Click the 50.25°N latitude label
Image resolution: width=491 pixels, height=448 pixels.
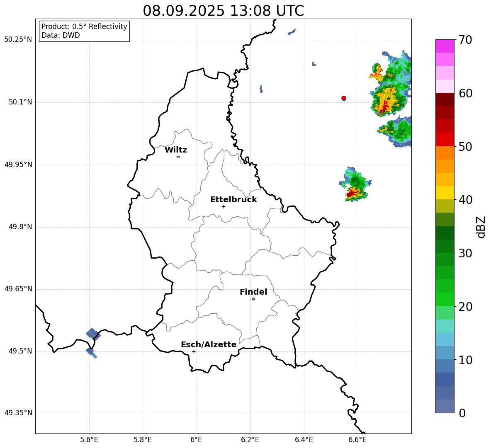point(18,40)
